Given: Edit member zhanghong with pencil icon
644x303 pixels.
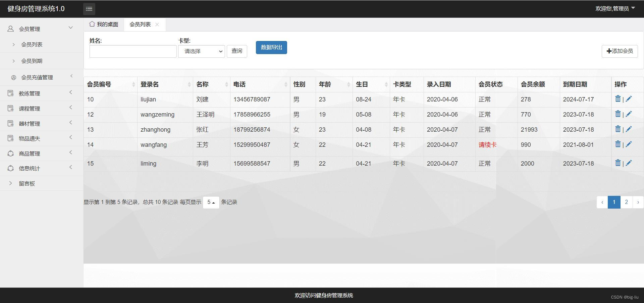Looking at the screenshot, I should click(x=629, y=129).
